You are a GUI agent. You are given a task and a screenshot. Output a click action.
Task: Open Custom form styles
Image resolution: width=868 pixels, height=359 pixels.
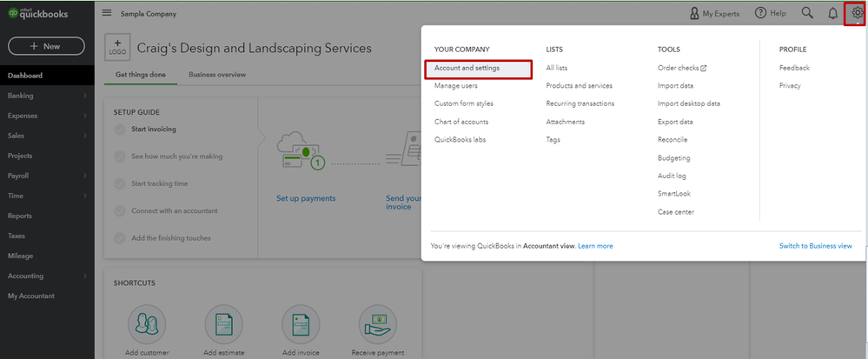pos(463,103)
